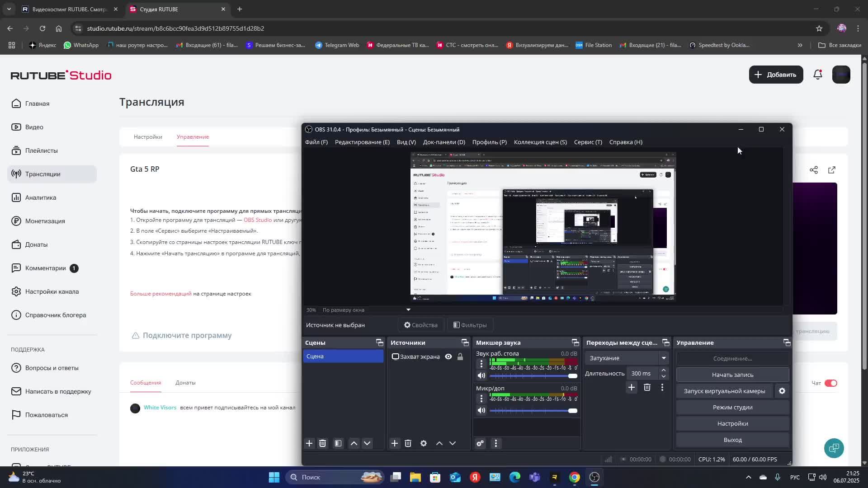Viewport: 868px width, 488px height.
Task: Open scene filters icon in Сцены panel
Action: click(x=338, y=443)
